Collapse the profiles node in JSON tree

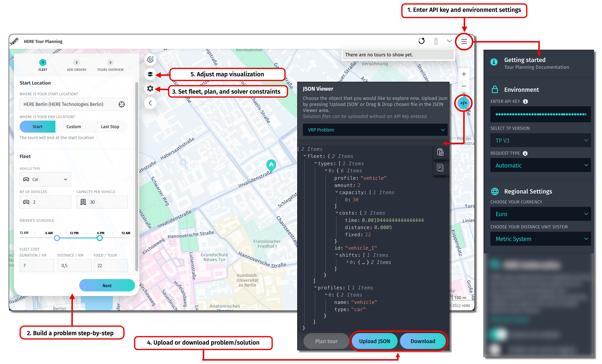315,288
